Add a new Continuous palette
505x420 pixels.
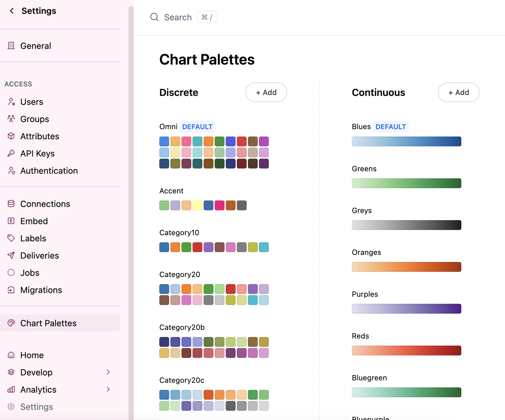(459, 92)
